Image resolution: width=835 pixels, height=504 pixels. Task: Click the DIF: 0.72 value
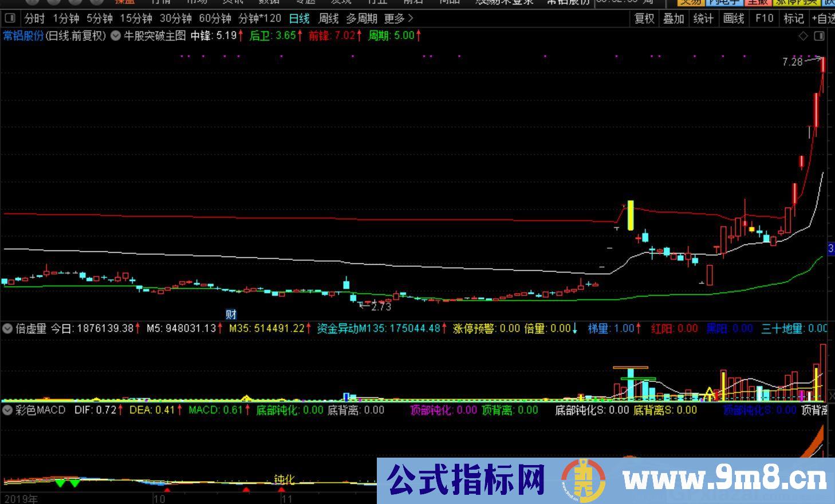[x=99, y=410]
